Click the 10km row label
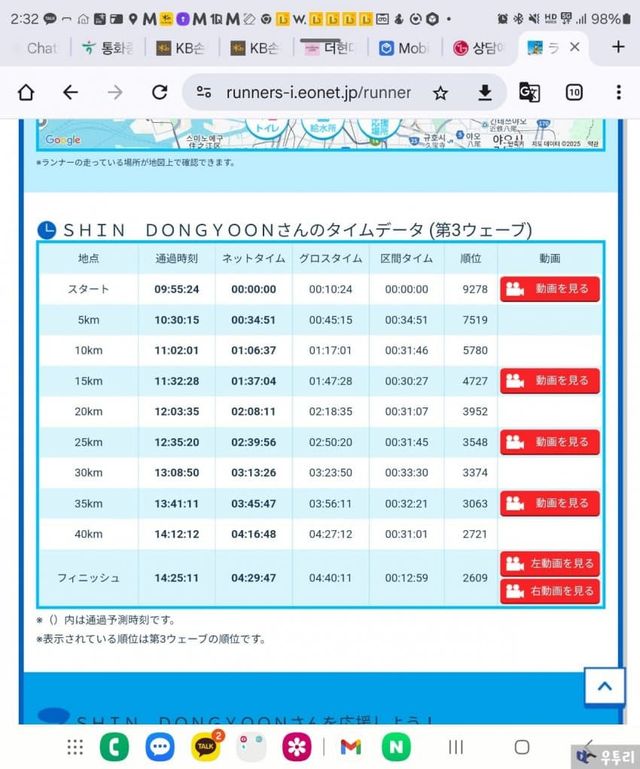This screenshot has width=640, height=769. [x=89, y=350]
